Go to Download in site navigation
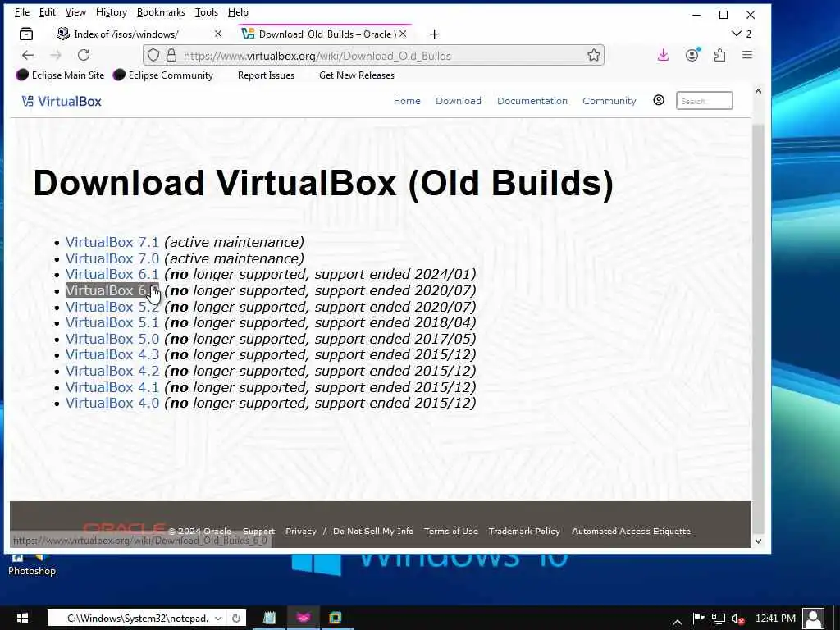840x630 pixels. point(459,101)
